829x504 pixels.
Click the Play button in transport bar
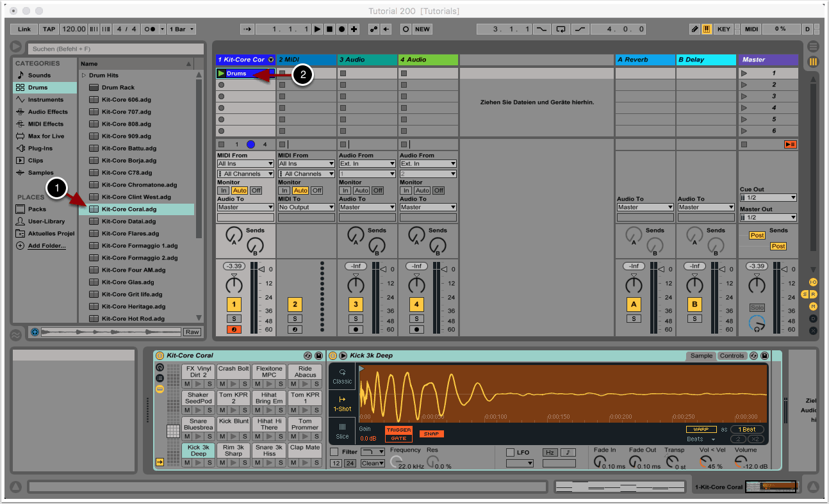tap(317, 29)
